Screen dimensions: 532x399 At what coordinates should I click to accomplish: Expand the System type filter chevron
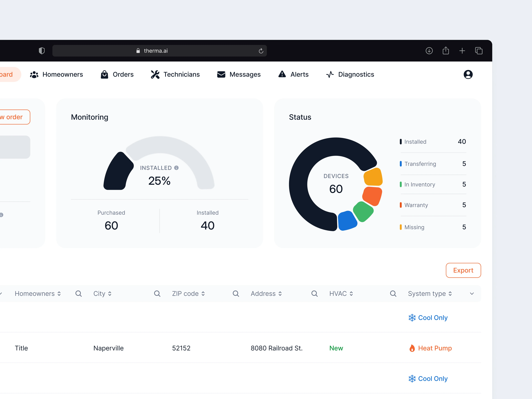click(x=472, y=294)
